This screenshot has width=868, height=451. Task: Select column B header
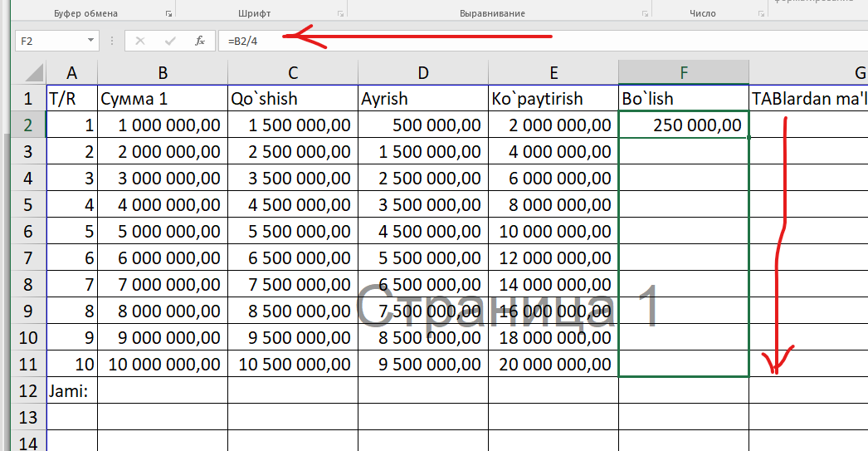(x=163, y=72)
